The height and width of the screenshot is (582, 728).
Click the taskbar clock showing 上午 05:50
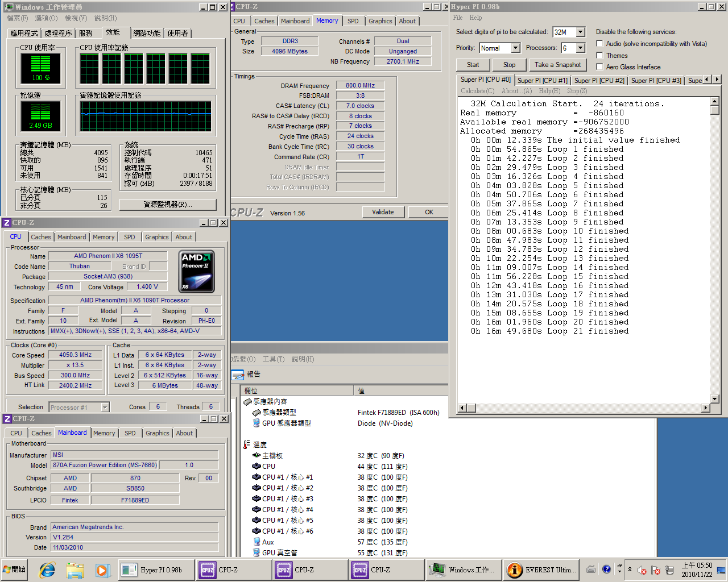tap(697, 569)
